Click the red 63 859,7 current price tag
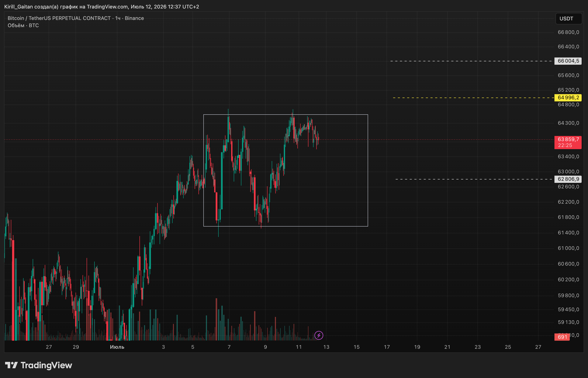This screenshot has height=378, width=588. [x=568, y=142]
